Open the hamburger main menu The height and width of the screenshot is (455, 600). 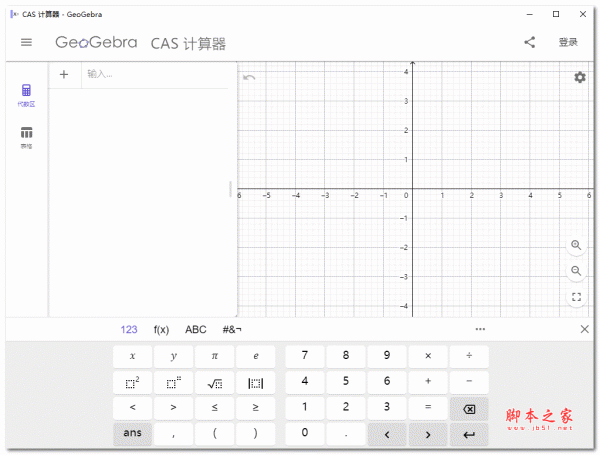[x=26, y=42]
